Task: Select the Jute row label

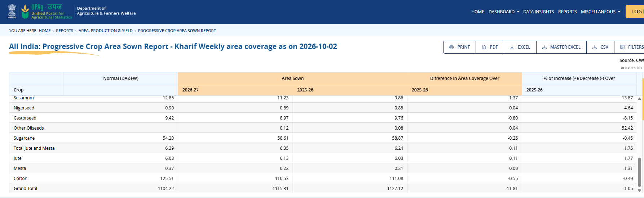Action: [x=18, y=158]
